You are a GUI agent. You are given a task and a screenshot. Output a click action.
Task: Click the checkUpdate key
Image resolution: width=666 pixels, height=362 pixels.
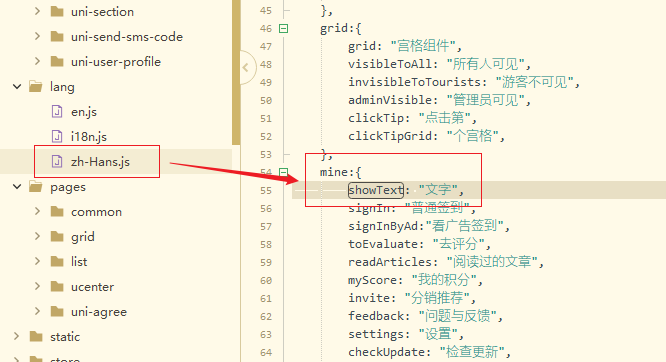(386, 352)
